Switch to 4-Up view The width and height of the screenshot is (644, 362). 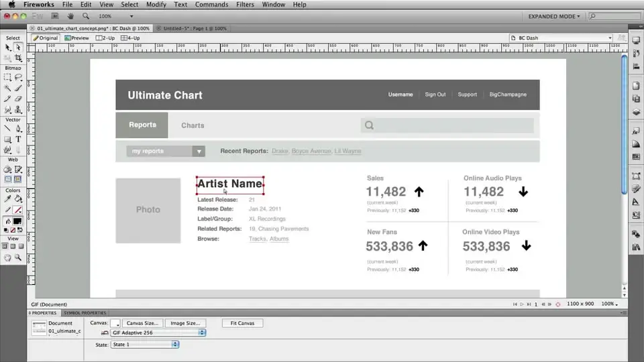point(130,38)
